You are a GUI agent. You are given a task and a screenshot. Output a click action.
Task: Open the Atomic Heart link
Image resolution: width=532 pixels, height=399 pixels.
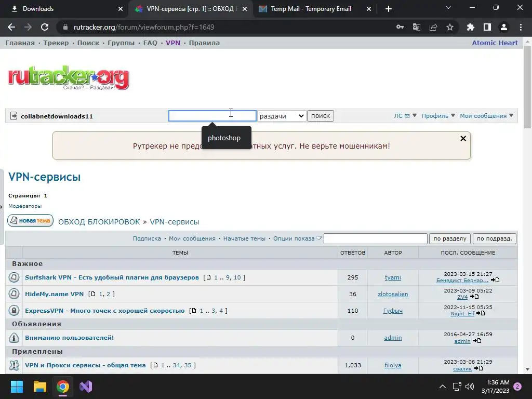[495, 43]
